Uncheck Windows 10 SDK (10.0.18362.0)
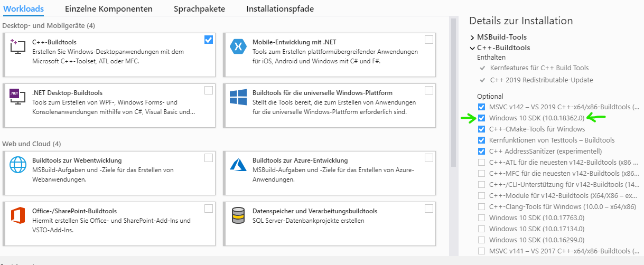 [x=481, y=118]
